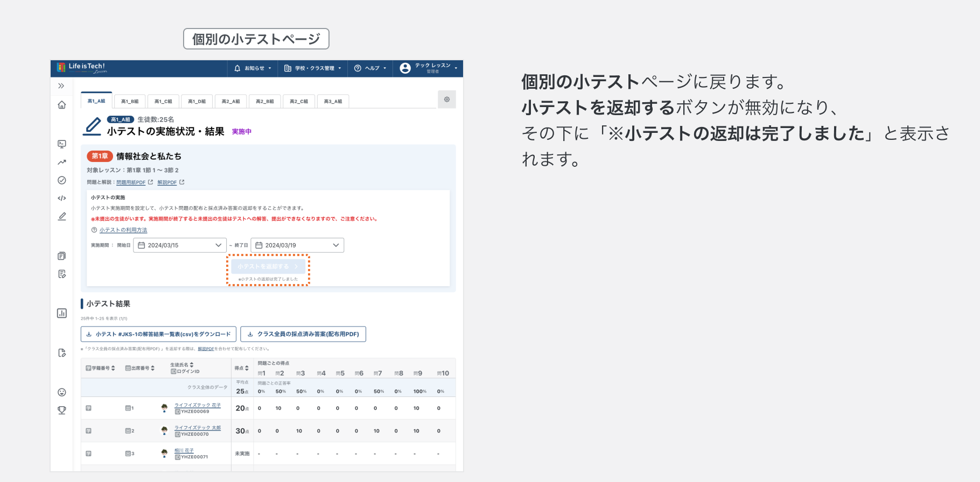The height and width of the screenshot is (482, 980).
Task: Click the school building icon in header
Action: coord(288,68)
